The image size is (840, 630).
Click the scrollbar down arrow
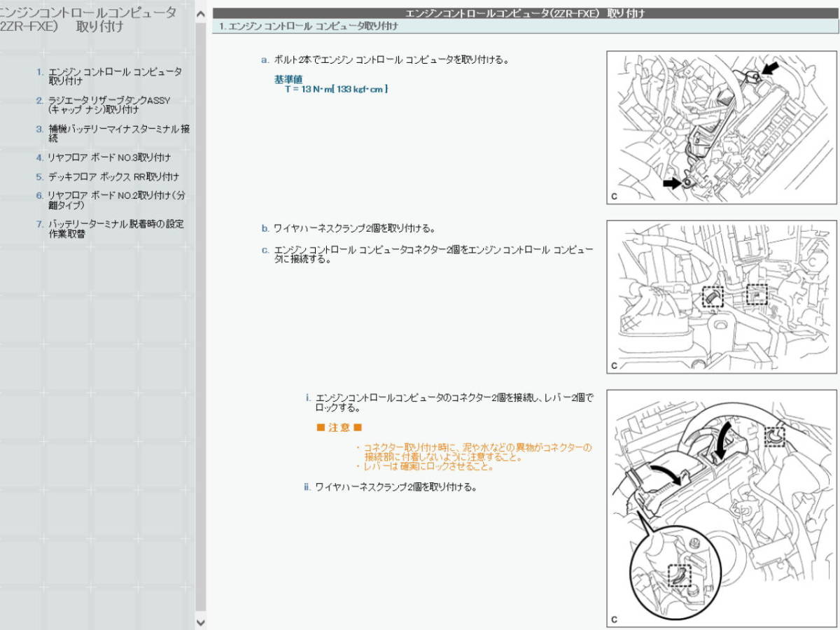pyautogui.click(x=200, y=622)
